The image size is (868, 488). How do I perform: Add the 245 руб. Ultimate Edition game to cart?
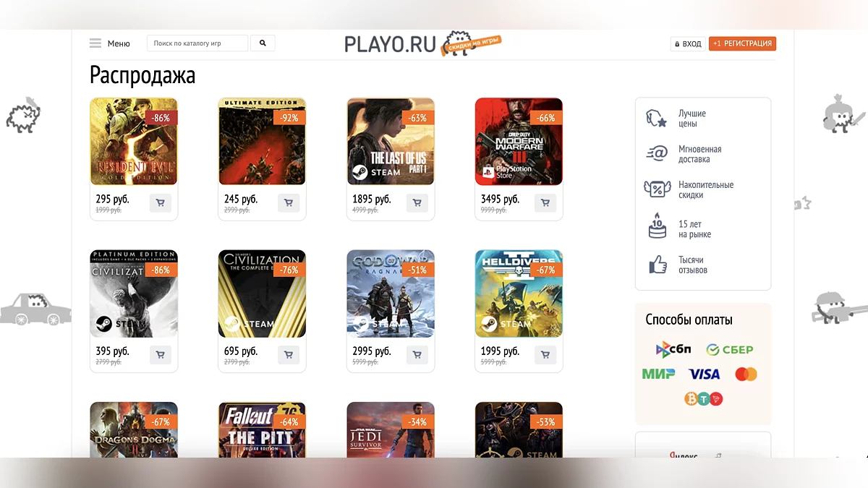click(x=289, y=203)
